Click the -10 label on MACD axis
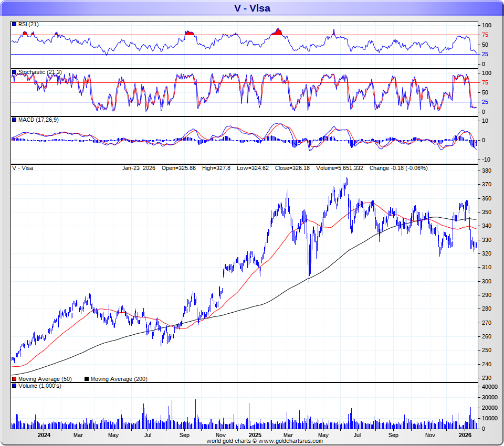 (486, 160)
